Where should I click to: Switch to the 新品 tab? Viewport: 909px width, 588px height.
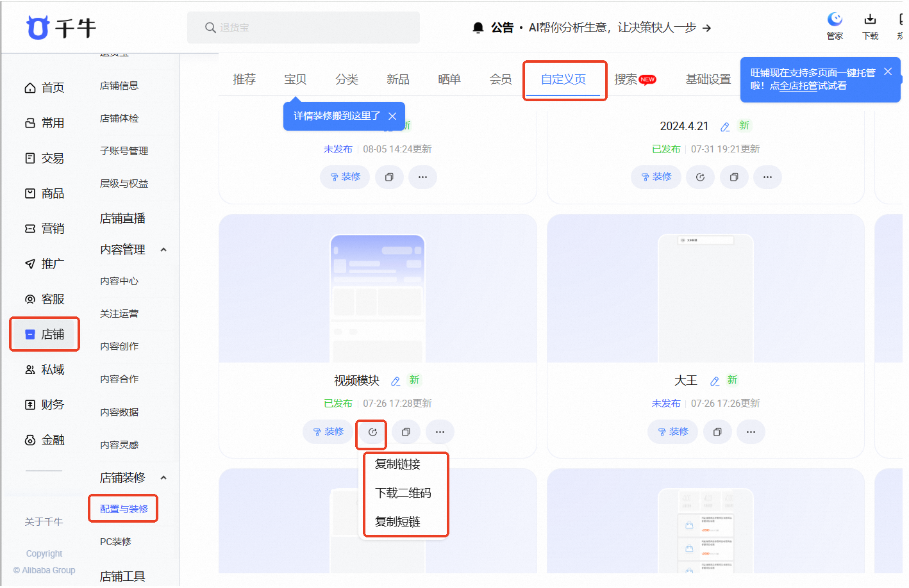click(398, 79)
